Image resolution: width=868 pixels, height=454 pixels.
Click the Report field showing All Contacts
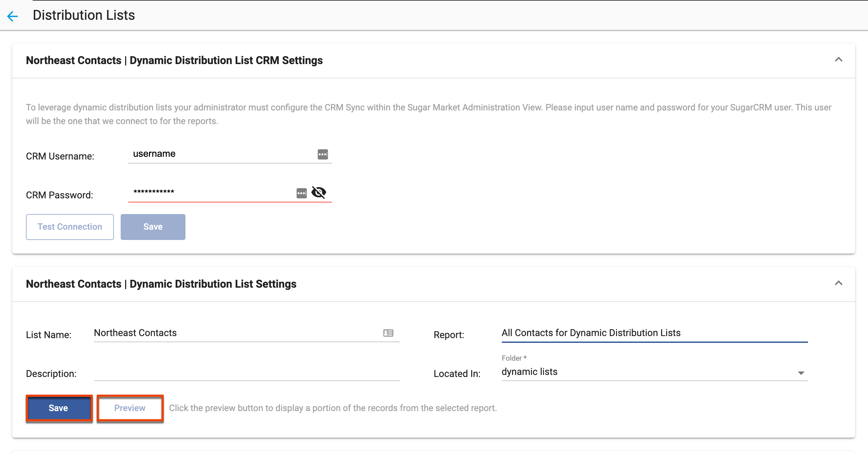point(654,333)
